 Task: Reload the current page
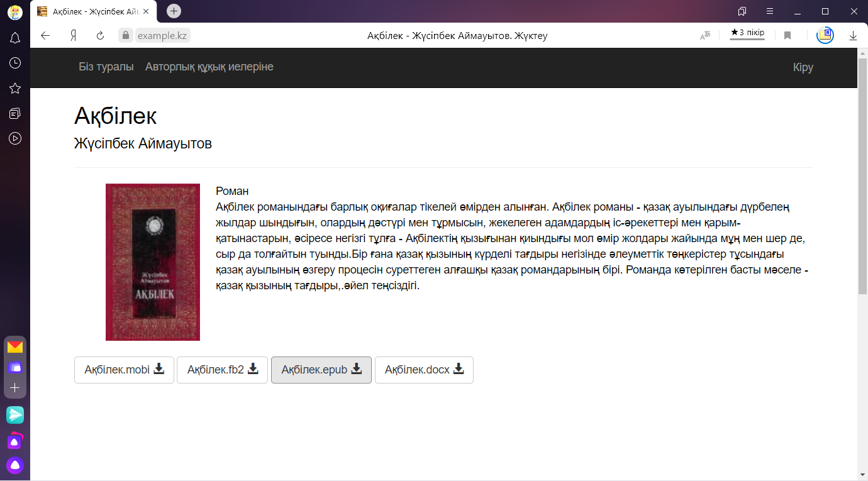[100, 35]
